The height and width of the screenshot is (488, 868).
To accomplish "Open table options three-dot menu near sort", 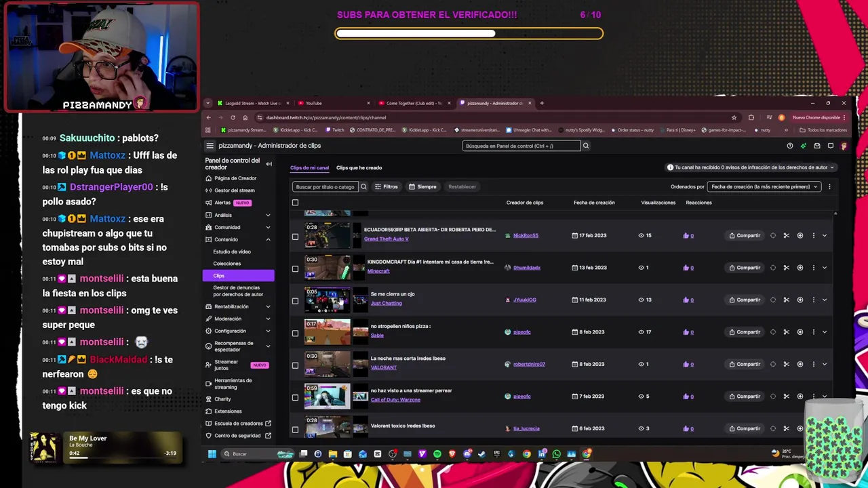I will [829, 186].
